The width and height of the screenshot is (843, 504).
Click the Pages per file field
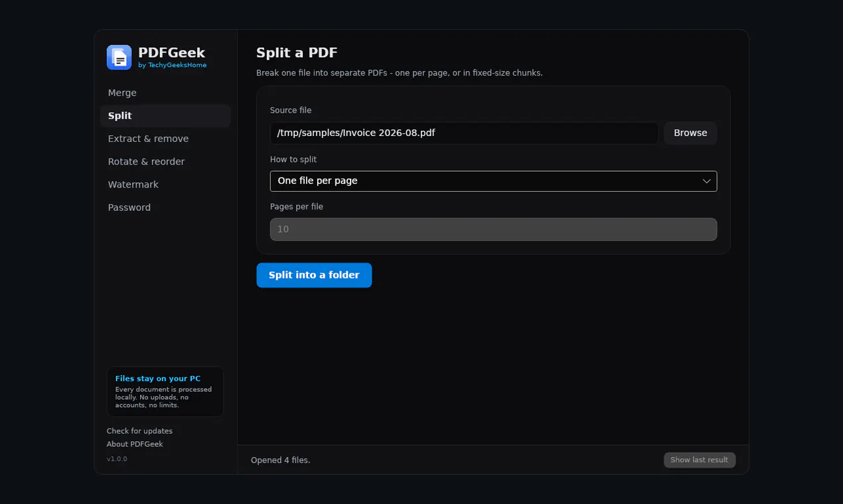493,229
